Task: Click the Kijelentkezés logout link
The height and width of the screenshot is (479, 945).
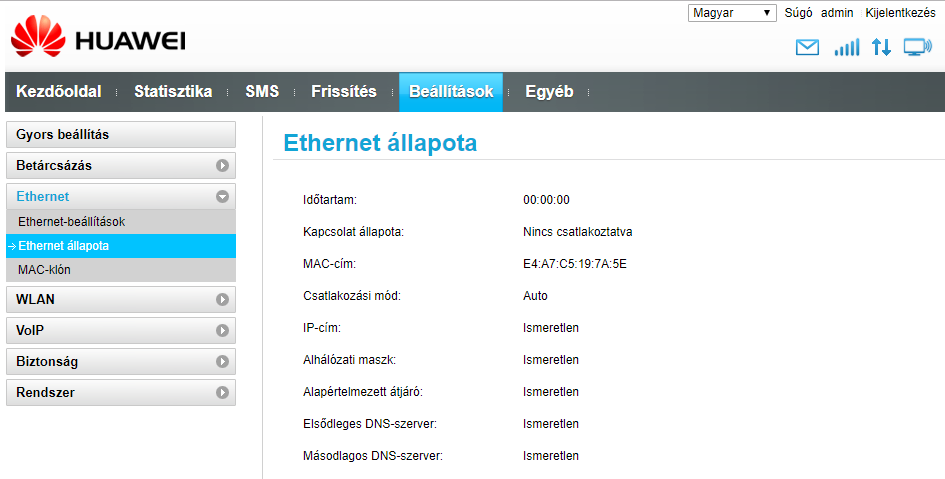Action: click(x=900, y=13)
